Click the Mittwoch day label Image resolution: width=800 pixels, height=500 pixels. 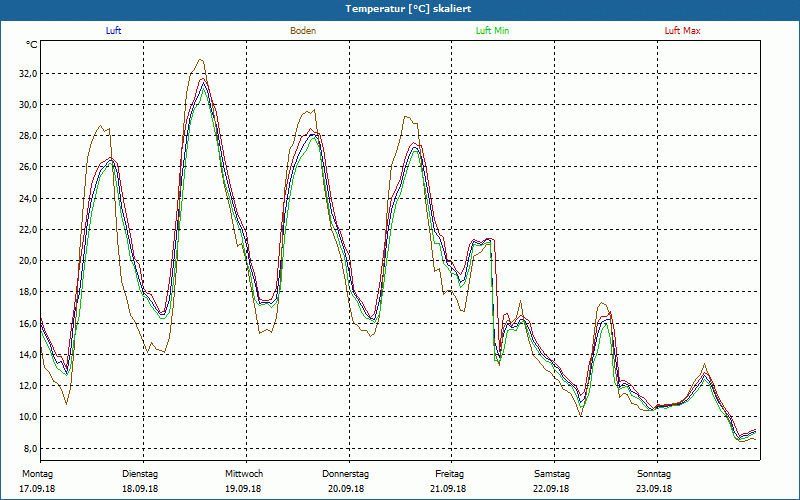pyautogui.click(x=244, y=474)
